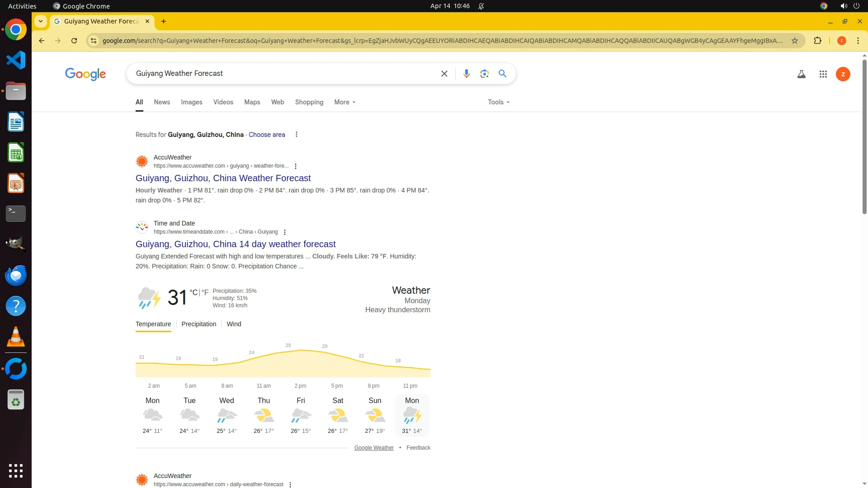Reload the current page
Screen dimensions: 868x488
[74, 41]
